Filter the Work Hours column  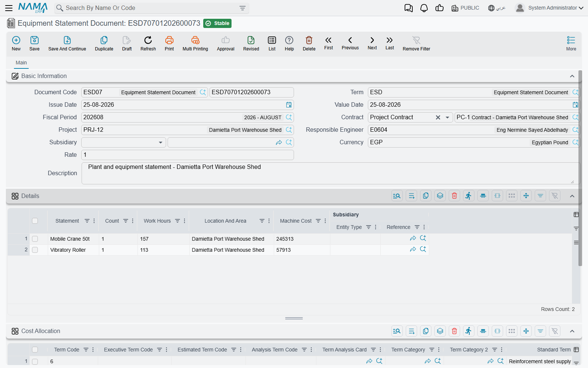tap(178, 221)
